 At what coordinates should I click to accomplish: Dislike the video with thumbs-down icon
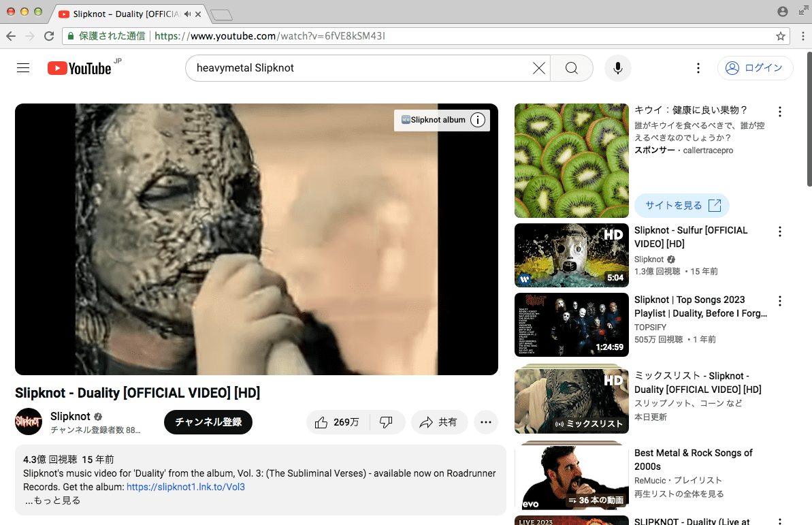[x=387, y=422]
